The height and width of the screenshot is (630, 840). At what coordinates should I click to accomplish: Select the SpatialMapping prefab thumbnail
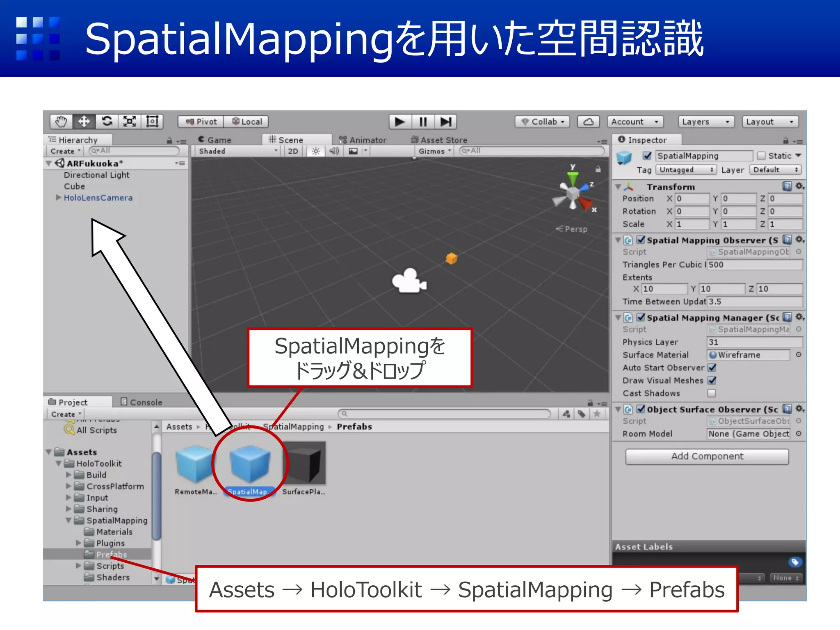tap(249, 465)
